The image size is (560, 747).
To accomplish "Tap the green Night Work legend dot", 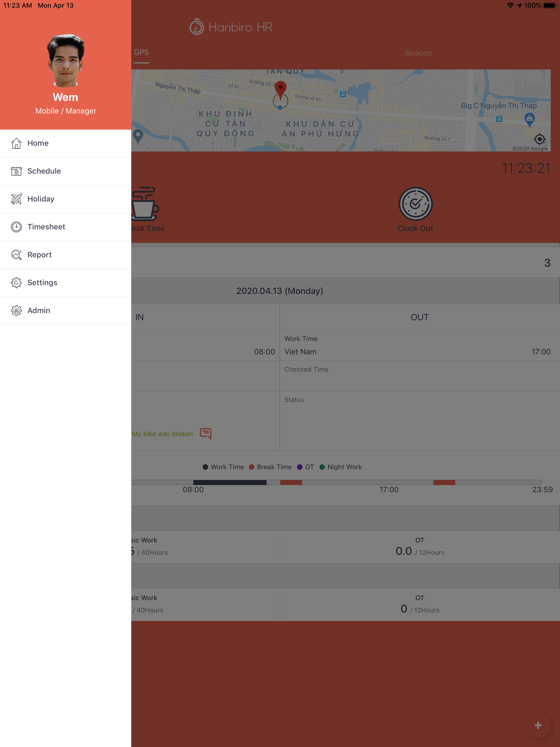I will [x=322, y=467].
